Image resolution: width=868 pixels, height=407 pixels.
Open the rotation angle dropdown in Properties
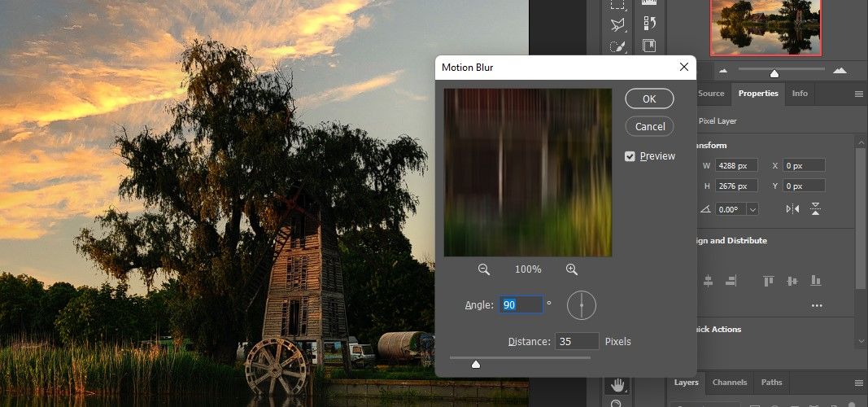[752, 209]
